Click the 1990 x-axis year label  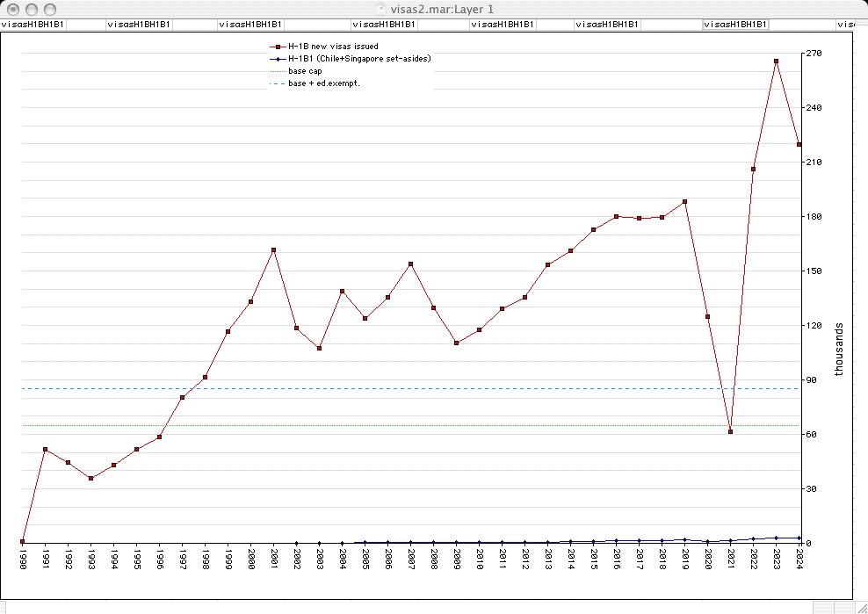click(23, 562)
